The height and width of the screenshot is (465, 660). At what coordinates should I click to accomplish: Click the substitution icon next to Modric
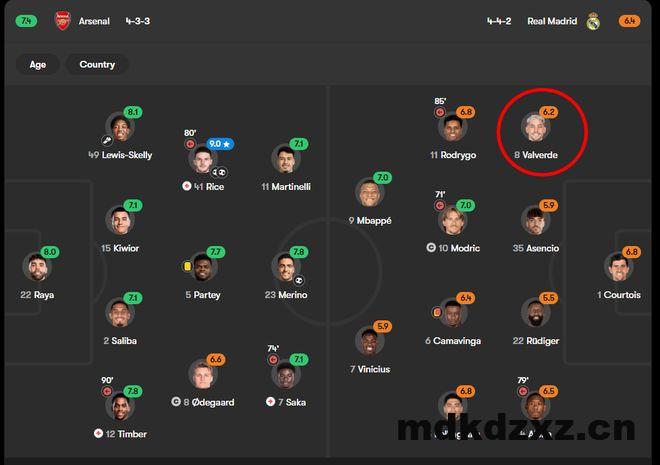[x=440, y=205]
